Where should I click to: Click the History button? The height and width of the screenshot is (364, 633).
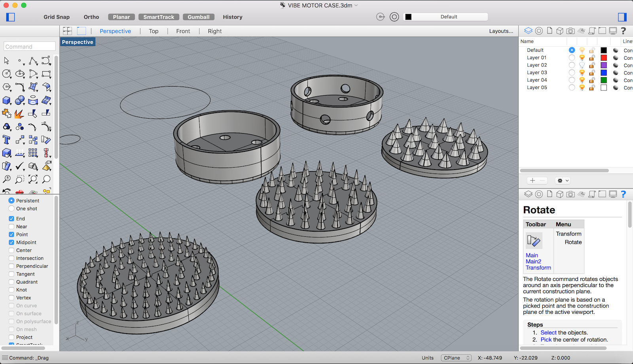233,17
